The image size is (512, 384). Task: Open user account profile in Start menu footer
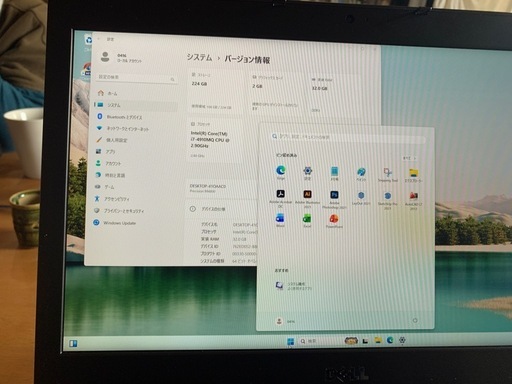tap(285, 321)
